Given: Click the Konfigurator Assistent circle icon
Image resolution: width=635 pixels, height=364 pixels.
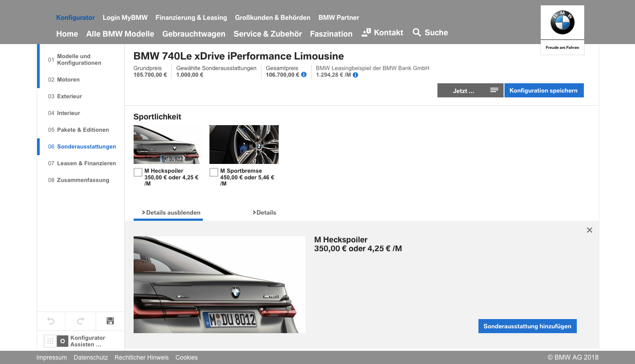Looking at the screenshot, I should tap(63, 341).
